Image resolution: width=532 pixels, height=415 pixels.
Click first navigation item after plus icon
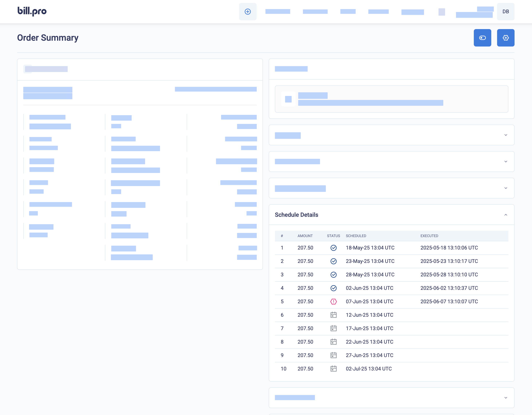(x=277, y=12)
